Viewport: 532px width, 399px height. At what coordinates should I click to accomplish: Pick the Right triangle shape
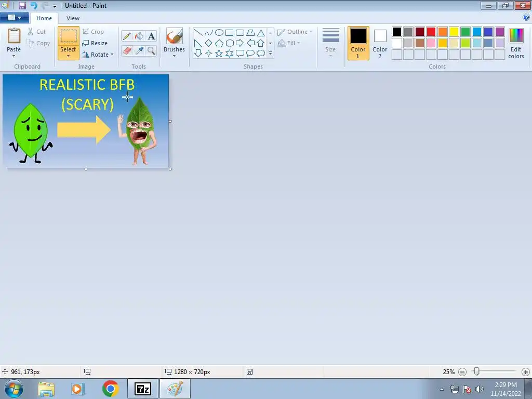click(x=198, y=43)
